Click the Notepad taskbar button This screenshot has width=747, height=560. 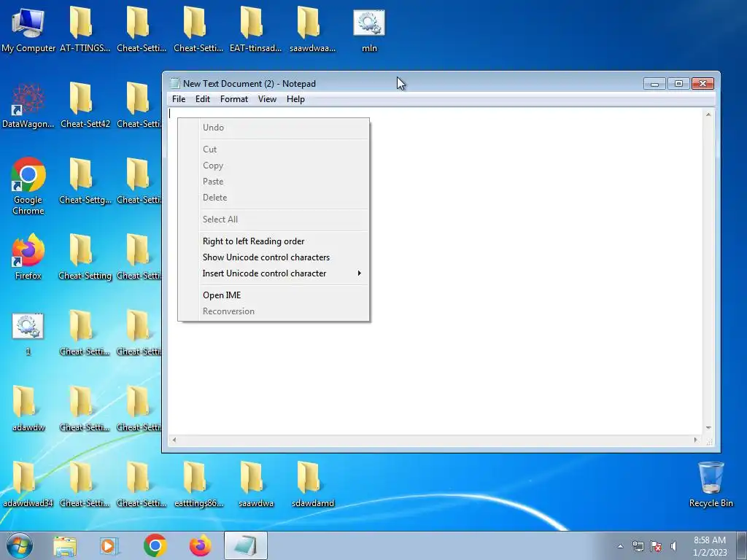[245, 545]
